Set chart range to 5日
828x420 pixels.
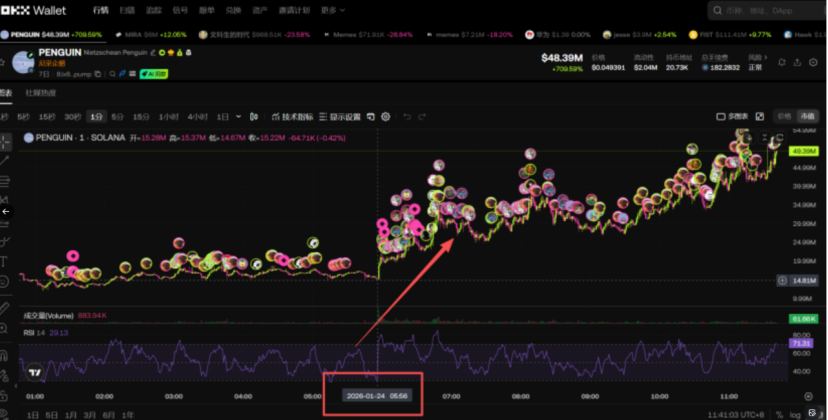click(x=51, y=415)
